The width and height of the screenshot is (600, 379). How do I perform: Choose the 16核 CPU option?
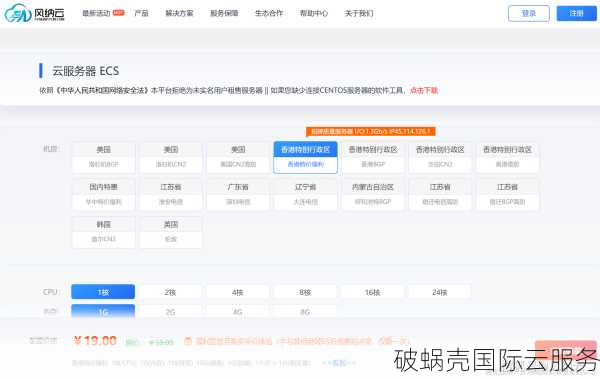[x=372, y=292]
